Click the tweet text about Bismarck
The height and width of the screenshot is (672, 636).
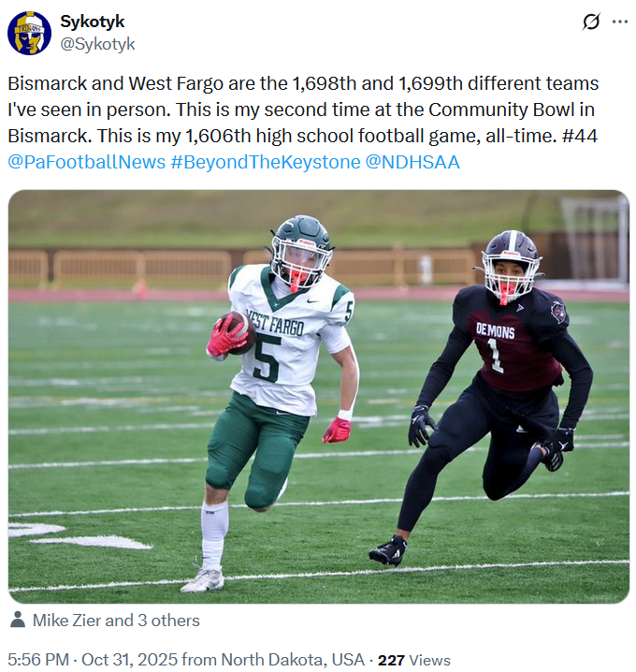pyautogui.click(x=303, y=110)
